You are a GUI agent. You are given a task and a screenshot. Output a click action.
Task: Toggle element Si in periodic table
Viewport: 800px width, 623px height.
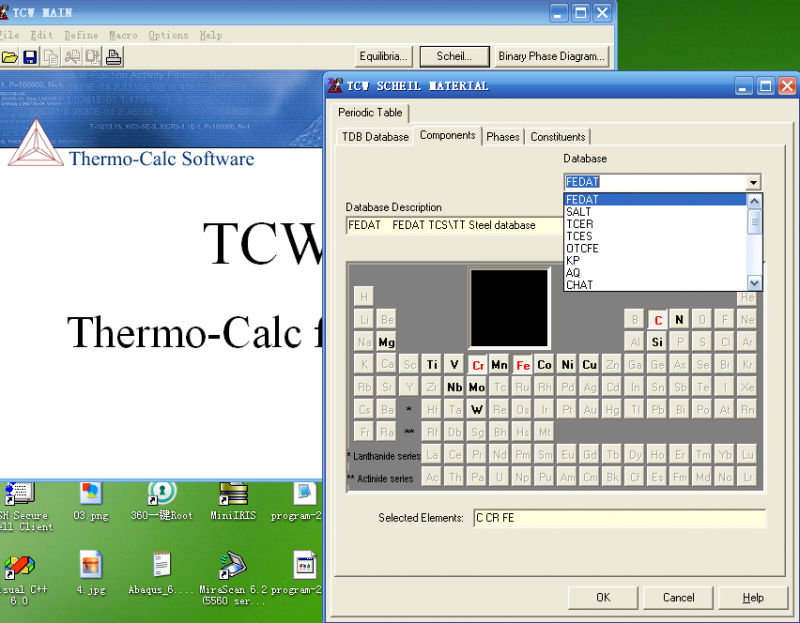tap(657, 342)
